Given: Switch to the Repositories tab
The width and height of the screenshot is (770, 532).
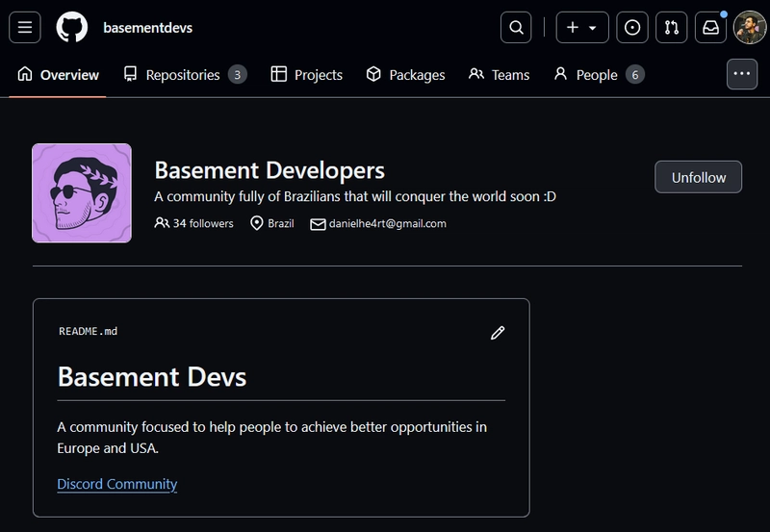Looking at the screenshot, I should 185,75.
